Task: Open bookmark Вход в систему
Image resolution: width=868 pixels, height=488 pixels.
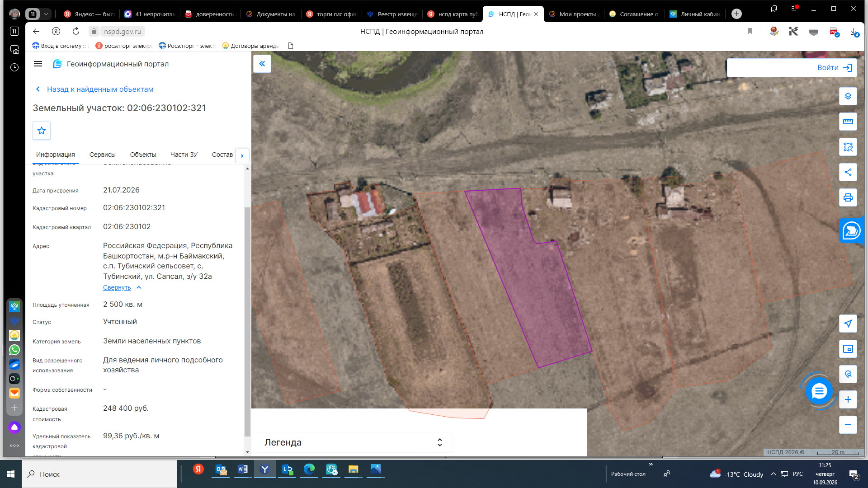Action: (60, 46)
